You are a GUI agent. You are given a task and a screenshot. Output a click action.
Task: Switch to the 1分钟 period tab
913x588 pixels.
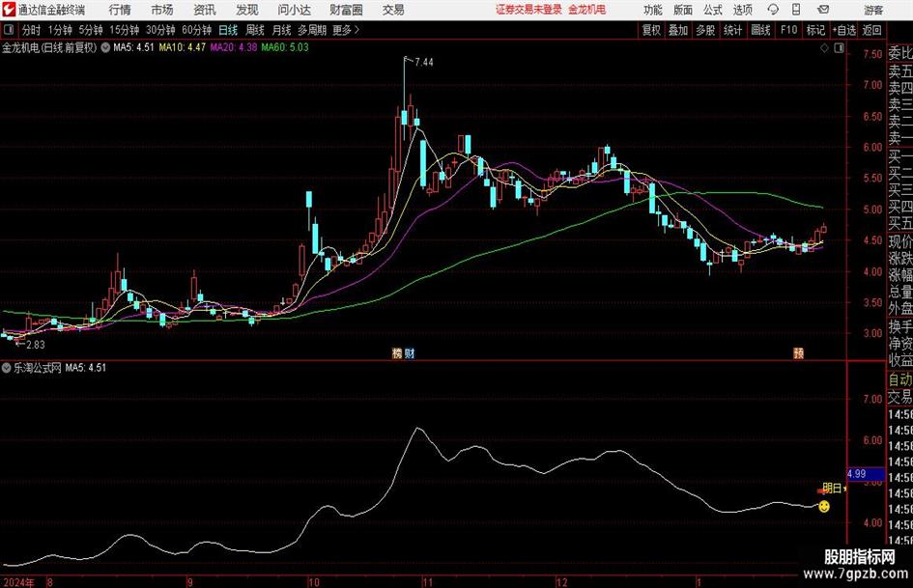tap(59, 30)
